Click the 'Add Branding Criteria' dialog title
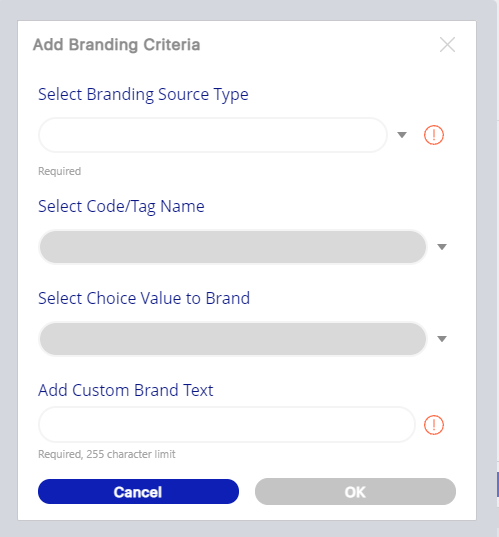The height and width of the screenshot is (537, 499). tap(116, 45)
